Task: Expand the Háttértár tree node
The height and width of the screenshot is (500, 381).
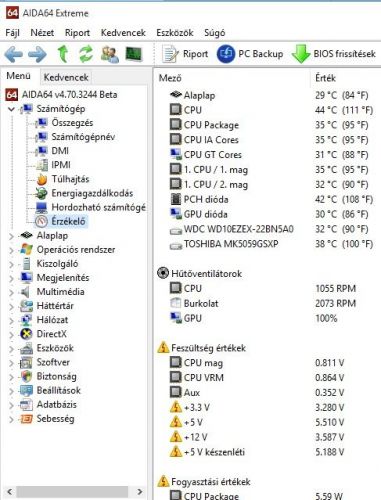Action: coord(11,306)
